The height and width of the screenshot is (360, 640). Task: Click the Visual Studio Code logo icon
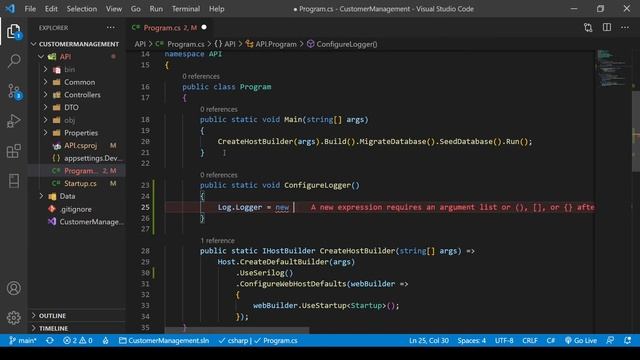coord(10,9)
